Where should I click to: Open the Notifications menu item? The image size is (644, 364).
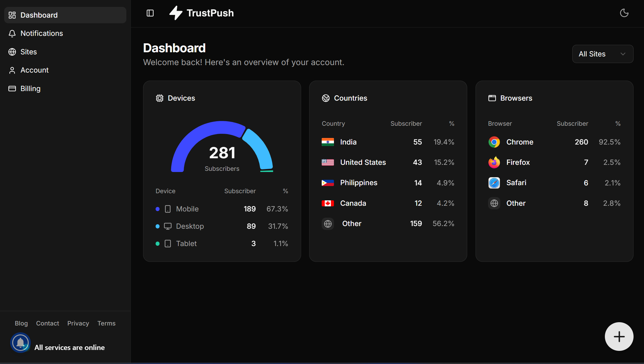(42, 33)
